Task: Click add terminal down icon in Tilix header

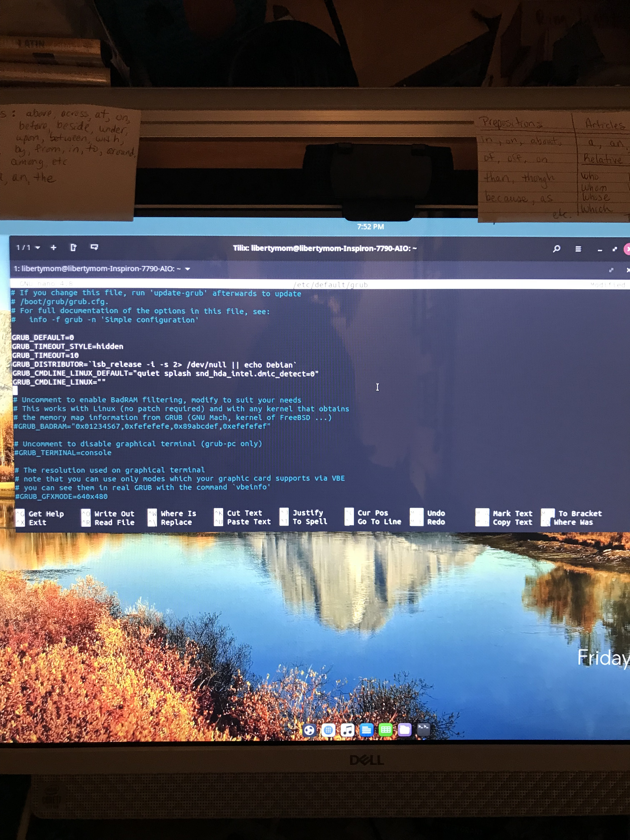Action: 94,247
